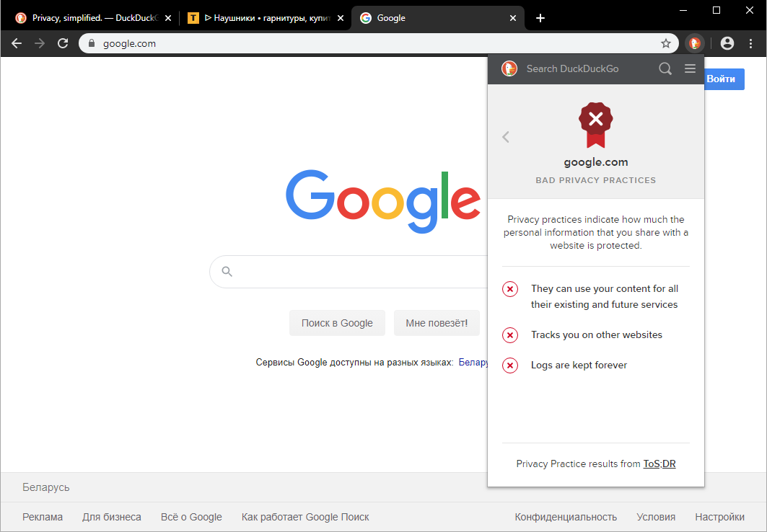
Task: Click the DuckDuckGo logo in popup header
Action: pos(509,68)
